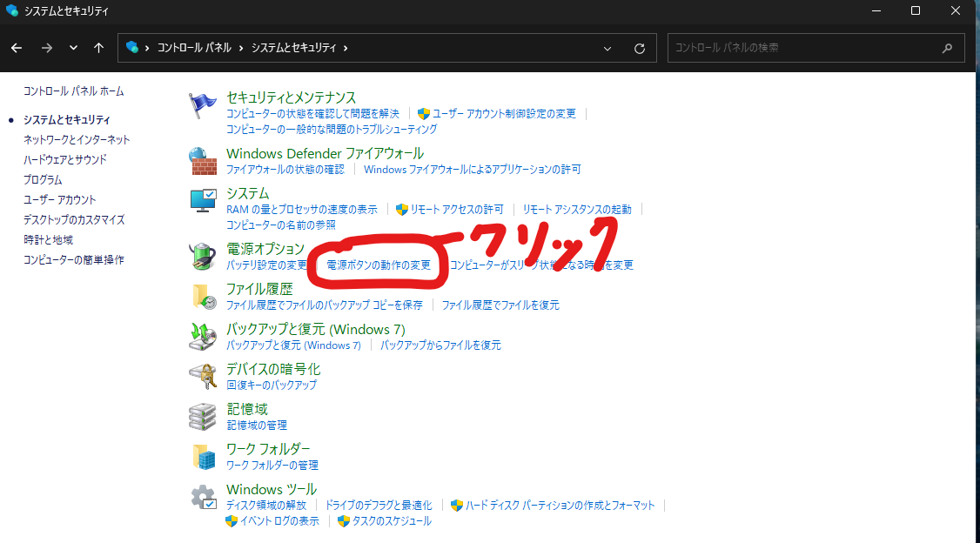Go up one level with the up arrow
The width and height of the screenshot is (980, 543).
98,48
